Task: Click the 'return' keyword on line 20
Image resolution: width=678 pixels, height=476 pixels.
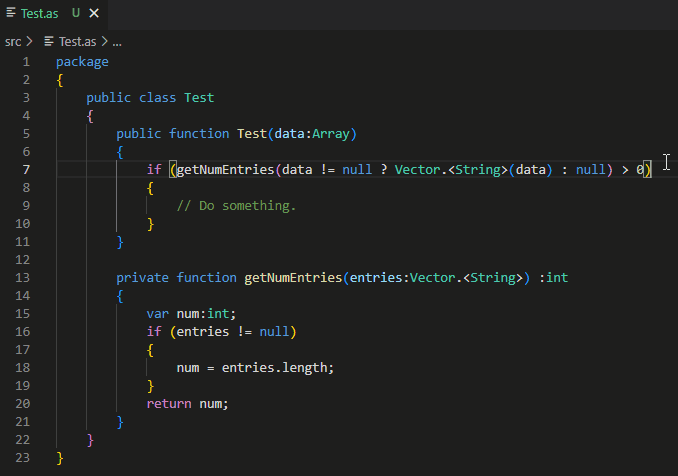Action: pyautogui.click(x=169, y=404)
